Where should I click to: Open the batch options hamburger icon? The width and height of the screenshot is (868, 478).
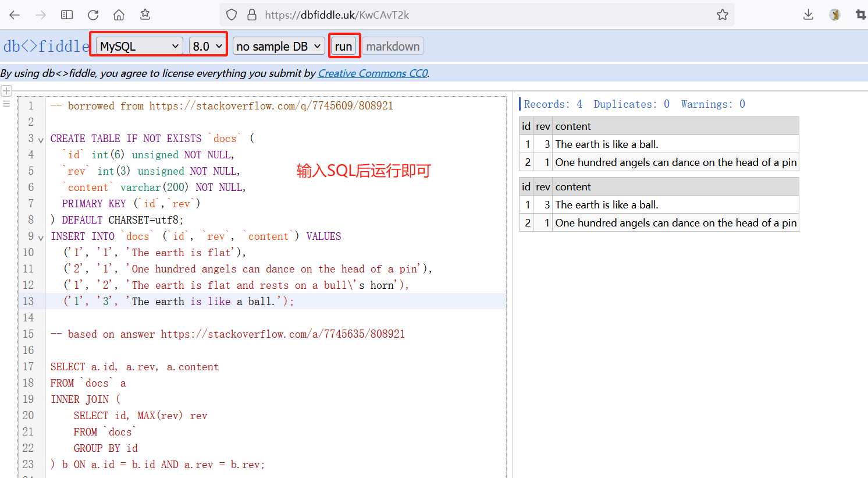click(x=6, y=104)
